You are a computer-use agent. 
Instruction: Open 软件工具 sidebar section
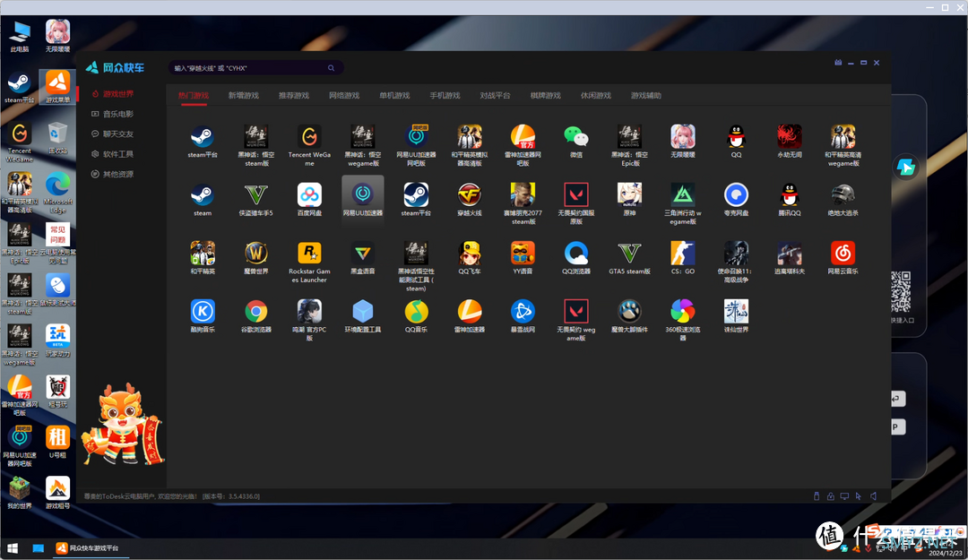click(x=117, y=154)
